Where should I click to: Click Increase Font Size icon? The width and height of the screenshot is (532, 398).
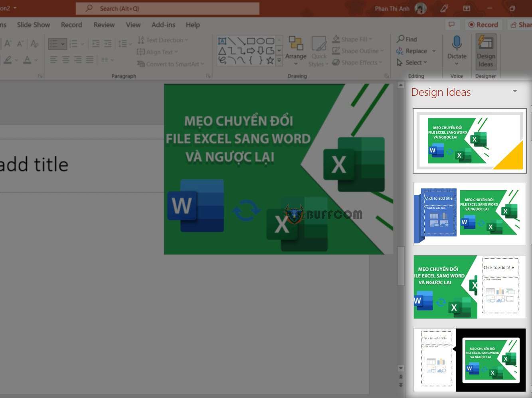(8, 44)
